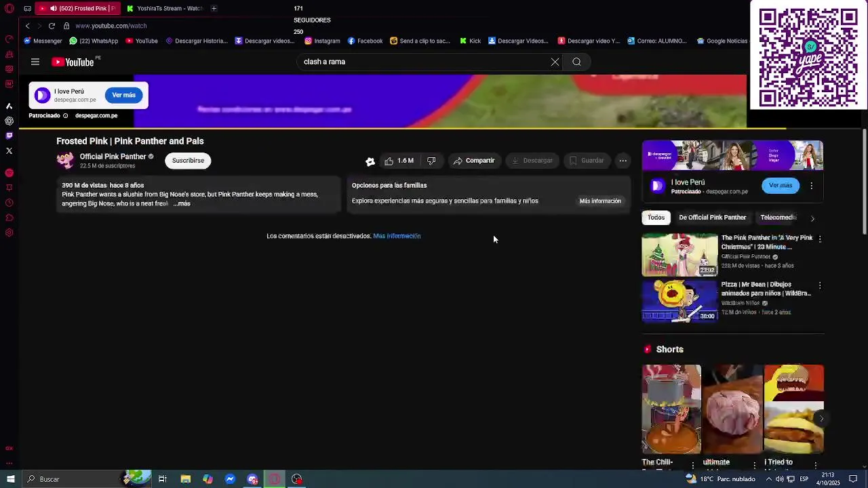Click the address bar URL

coord(111,26)
